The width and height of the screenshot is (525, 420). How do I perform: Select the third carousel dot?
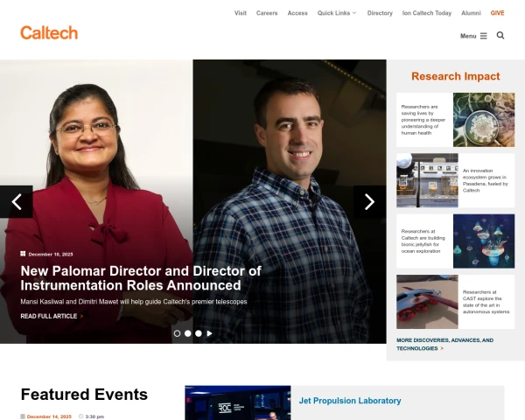(199, 333)
